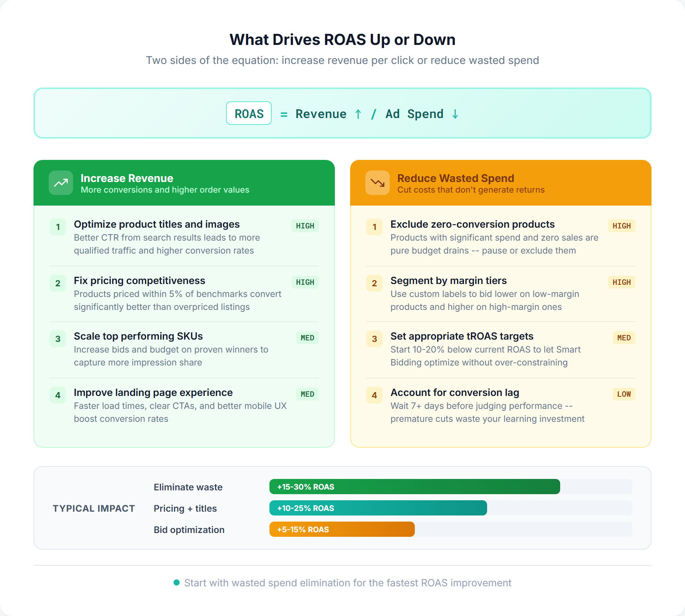Toggle the HIGH badge on Exclude zero-conversion products

[x=622, y=226]
